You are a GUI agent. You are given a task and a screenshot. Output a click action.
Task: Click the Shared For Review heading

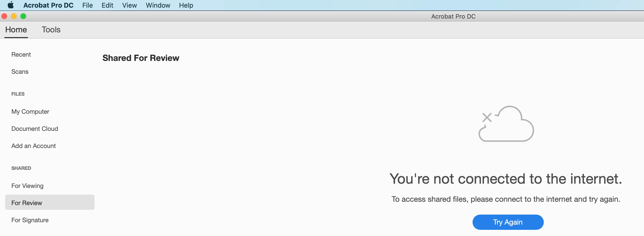click(x=141, y=58)
